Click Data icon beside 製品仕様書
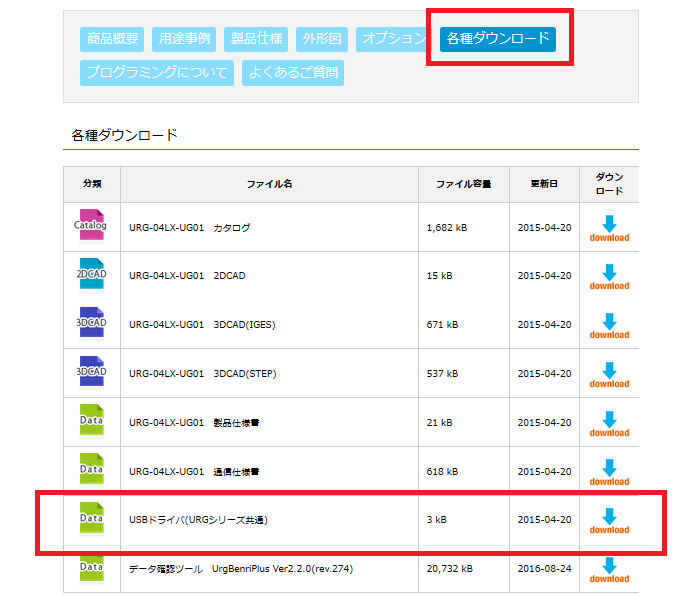Image resolution: width=700 pixels, height=595 pixels. (x=92, y=420)
